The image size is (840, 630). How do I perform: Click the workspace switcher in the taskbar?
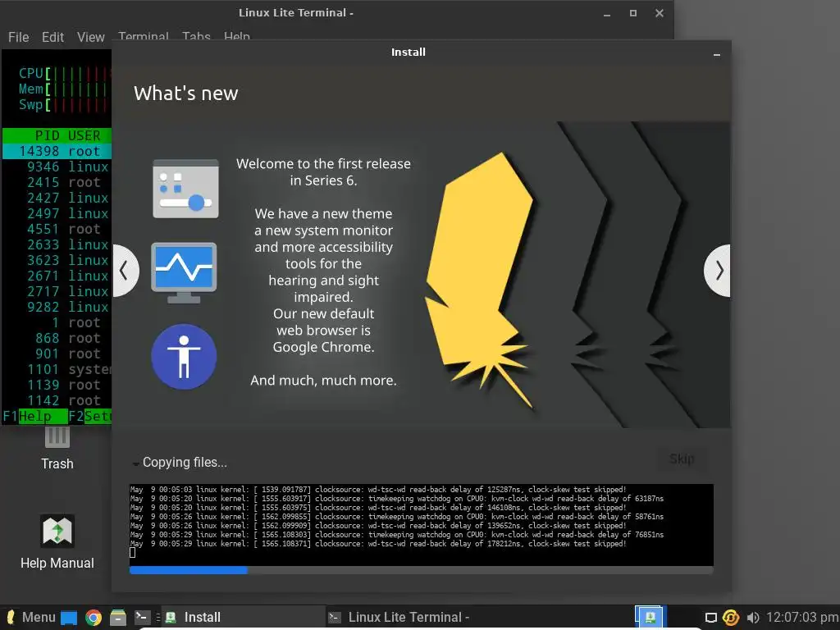[650, 617]
